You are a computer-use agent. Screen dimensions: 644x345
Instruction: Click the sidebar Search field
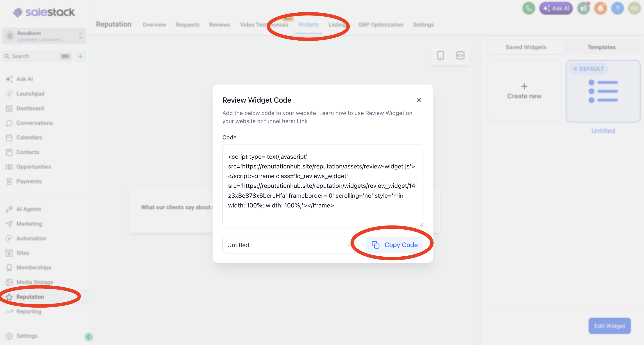[x=38, y=56]
